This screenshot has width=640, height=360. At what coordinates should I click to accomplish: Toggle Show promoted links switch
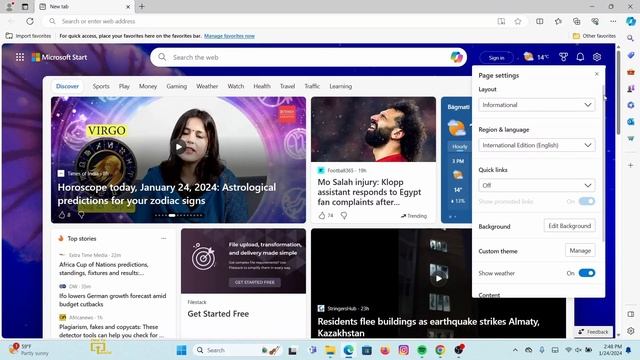tap(587, 201)
